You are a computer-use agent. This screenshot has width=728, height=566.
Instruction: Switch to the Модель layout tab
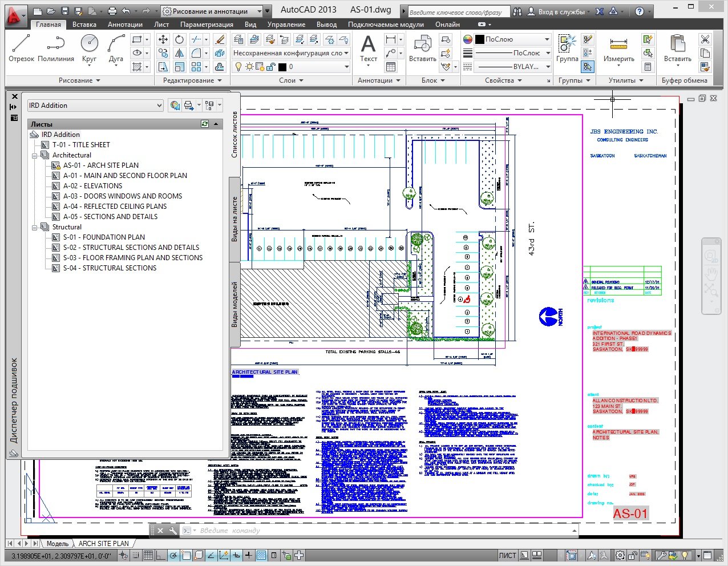click(57, 544)
